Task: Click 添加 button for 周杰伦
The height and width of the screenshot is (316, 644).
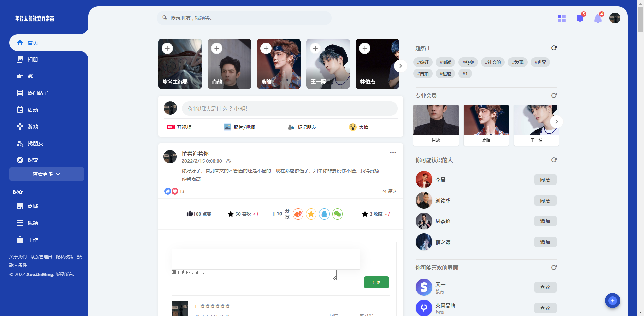Action: click(x=545, y=221)
